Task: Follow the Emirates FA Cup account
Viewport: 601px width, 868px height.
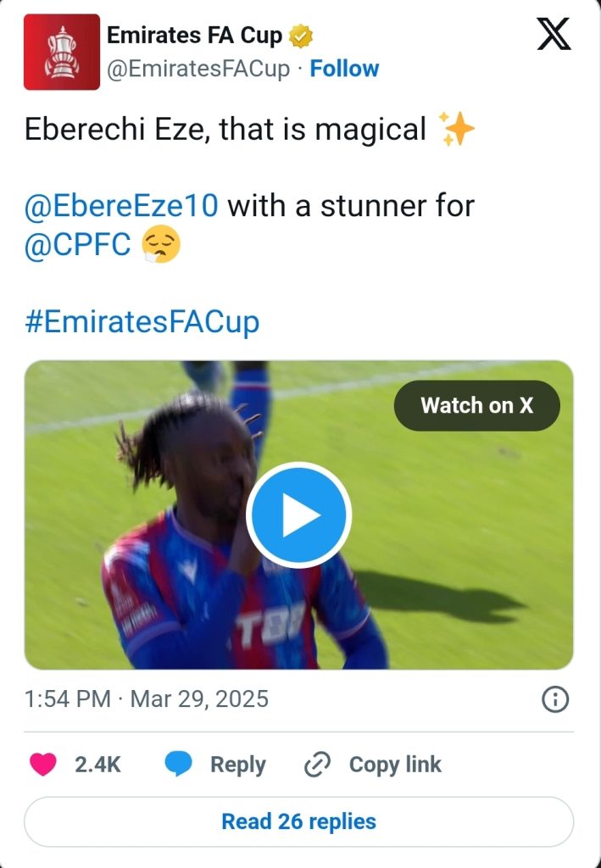Action: [x=344, y=69]
